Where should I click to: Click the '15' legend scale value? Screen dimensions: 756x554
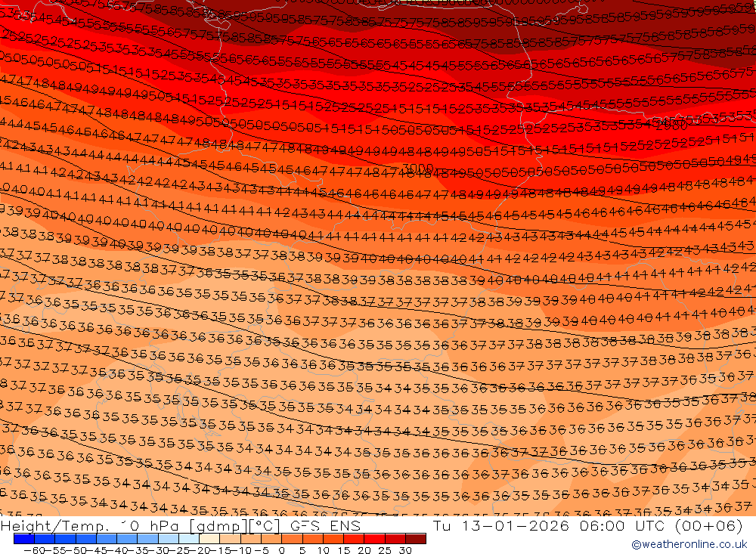[x=344, y=549]
